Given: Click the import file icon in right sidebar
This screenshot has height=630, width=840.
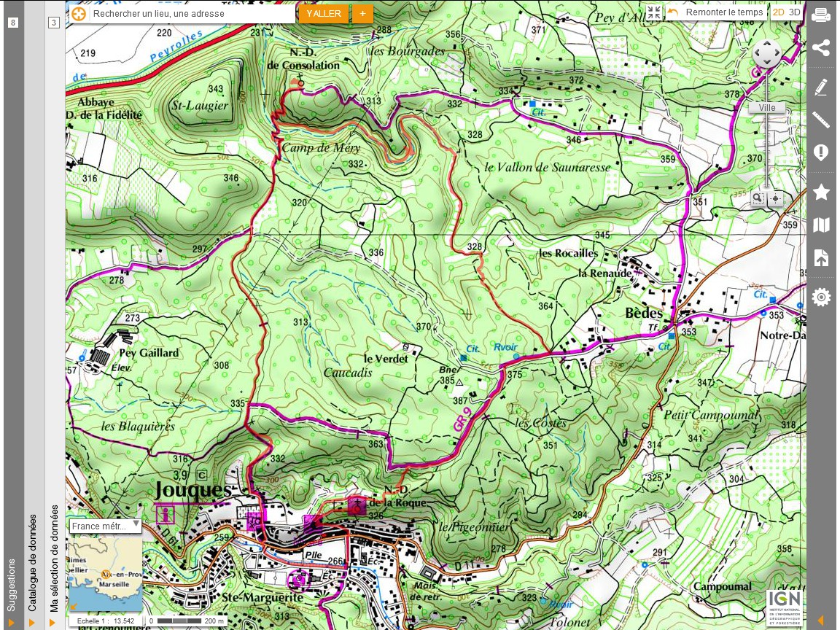Looking at the screenshot, I should point(821,257).
